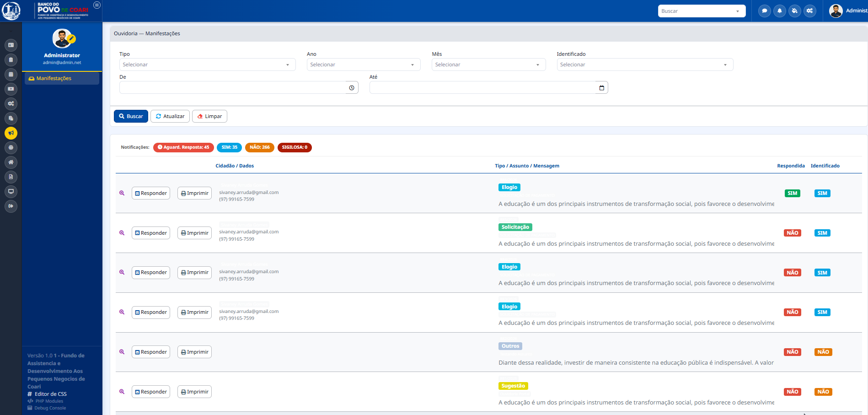Open the chat messages icon in header
The width and height of the screenshot is (868, 415).
pyautogui.click(x=764, y=11)
